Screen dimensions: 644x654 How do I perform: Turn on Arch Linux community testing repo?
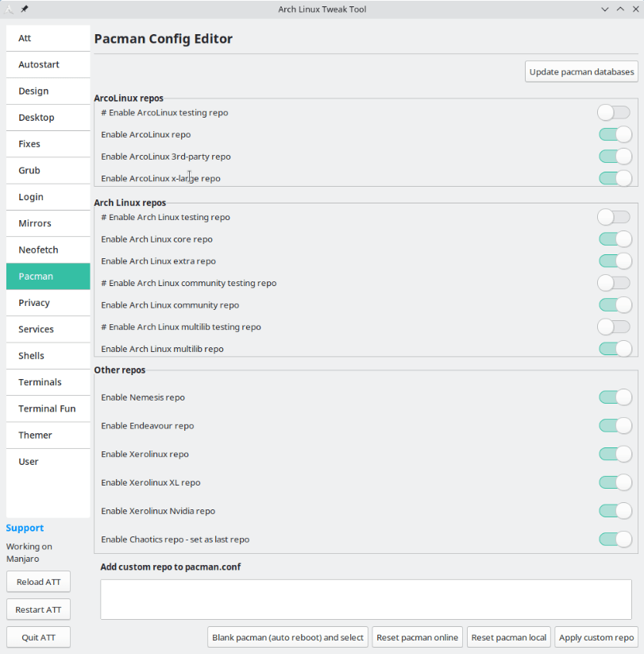coord(614,283)
